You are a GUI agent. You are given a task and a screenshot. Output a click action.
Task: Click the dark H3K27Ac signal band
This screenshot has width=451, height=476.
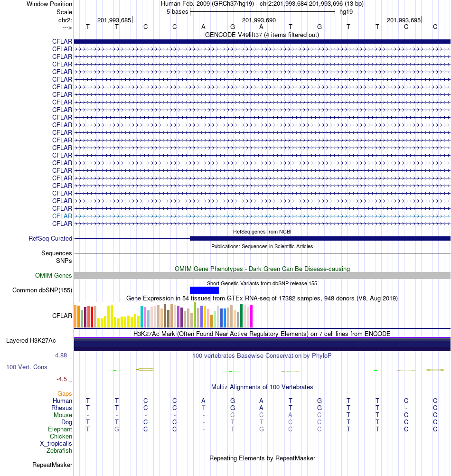pos(262,344)
